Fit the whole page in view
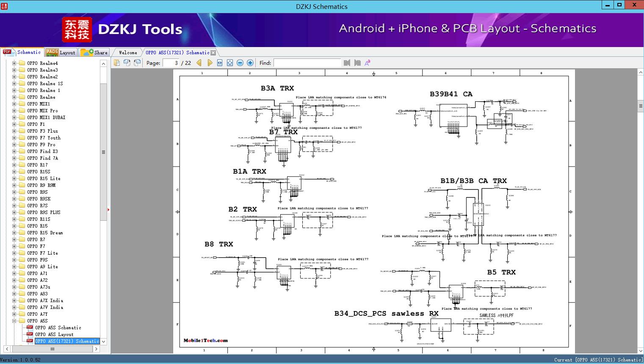Screen dimensions: 644x364 pyautogui.click(x=229, y=62)
